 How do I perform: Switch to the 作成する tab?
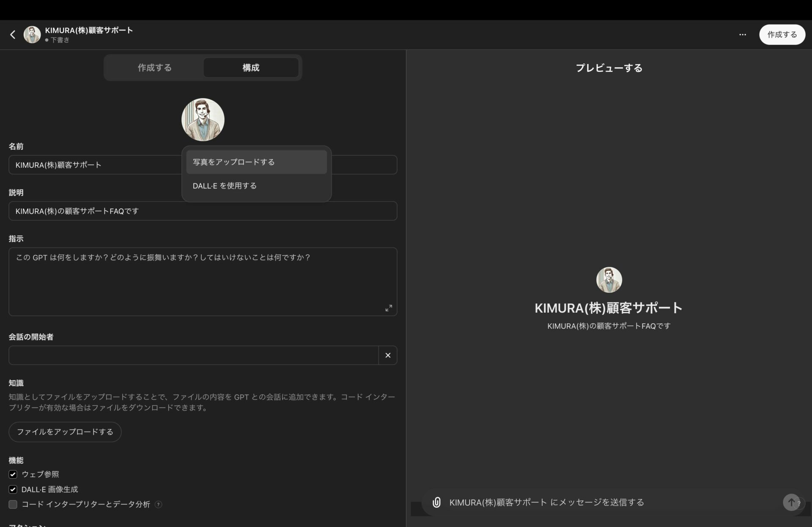(x=154, y=68)
